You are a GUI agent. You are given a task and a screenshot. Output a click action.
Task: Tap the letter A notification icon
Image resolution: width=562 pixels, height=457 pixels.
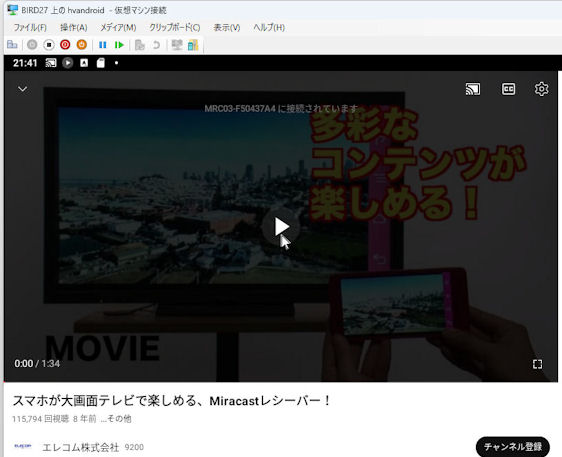click(x=84, y=63)
